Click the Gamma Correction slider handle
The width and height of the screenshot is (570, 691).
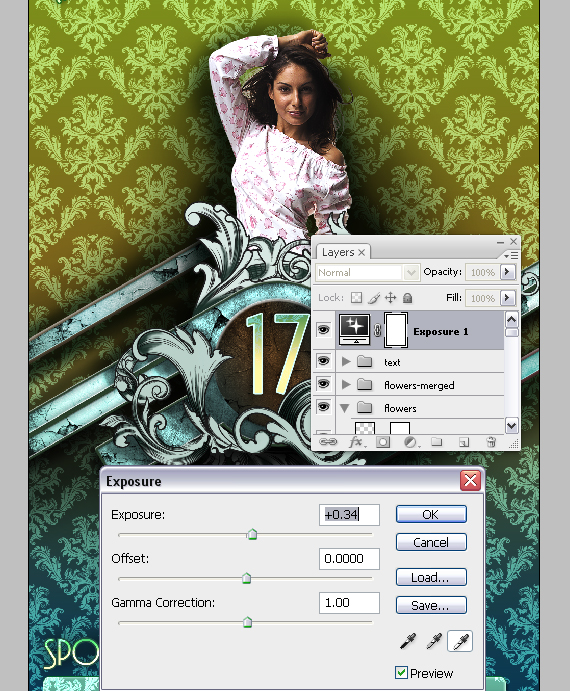coord(247,622)
